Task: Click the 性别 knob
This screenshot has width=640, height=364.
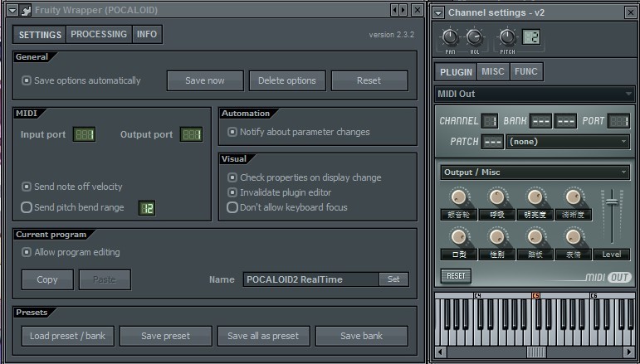Action: pyautogui.click(x=496, y=237)
